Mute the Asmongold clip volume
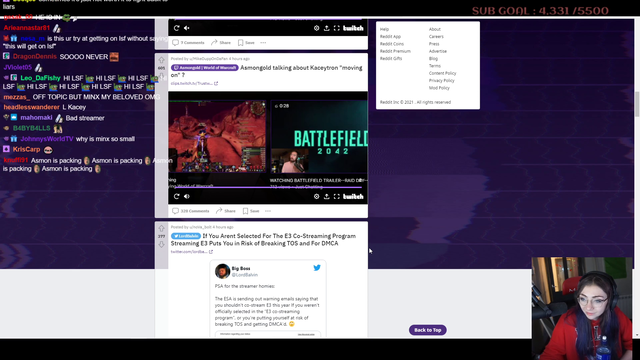The width and height of the screenshot is (640, 360). tap(187, 196)
